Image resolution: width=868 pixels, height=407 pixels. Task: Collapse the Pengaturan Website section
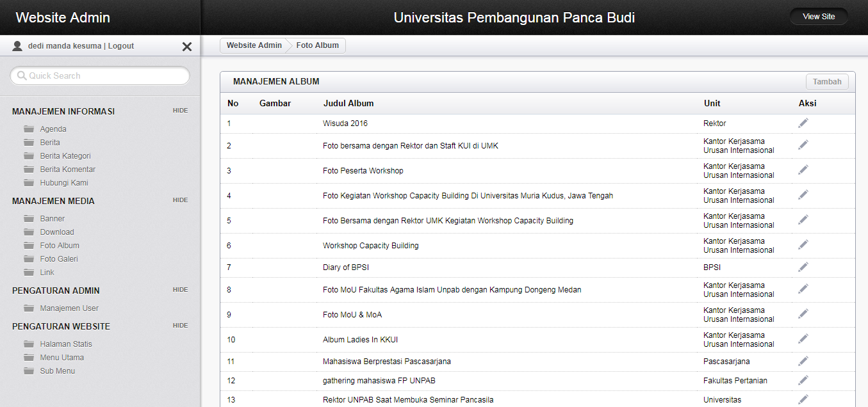click(180, 326)
